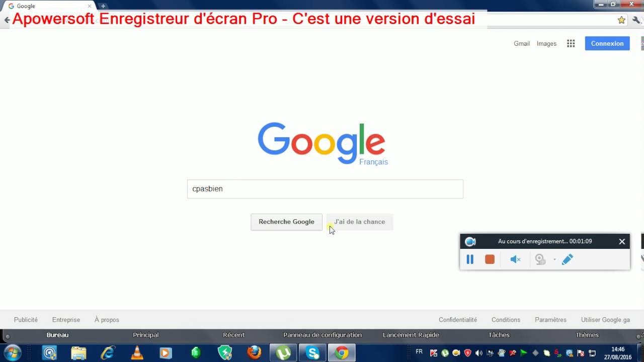This screenshot has width=644, height=362.
Task: Click the J'ai de la chance button
Action: click(359, 222)
